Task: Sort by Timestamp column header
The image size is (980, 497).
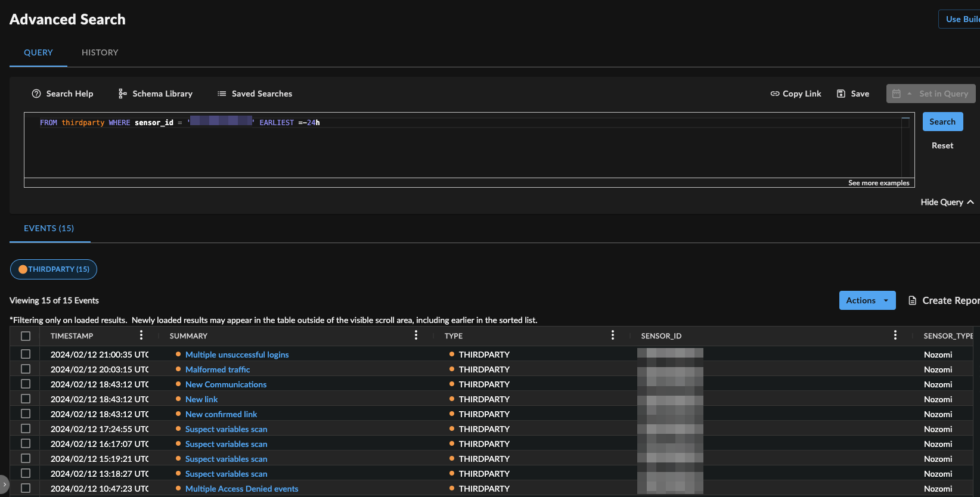Action: pos(72,336)
